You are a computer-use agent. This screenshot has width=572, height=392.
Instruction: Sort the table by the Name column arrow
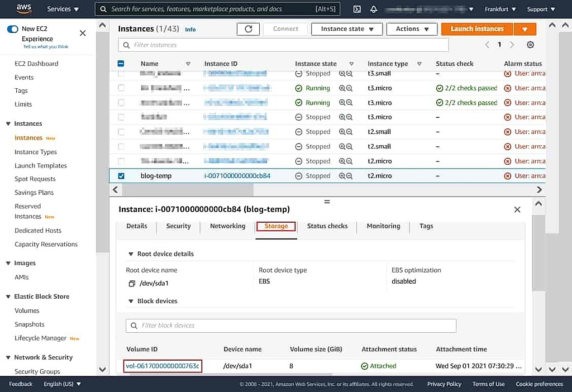[x=188, y=63]
